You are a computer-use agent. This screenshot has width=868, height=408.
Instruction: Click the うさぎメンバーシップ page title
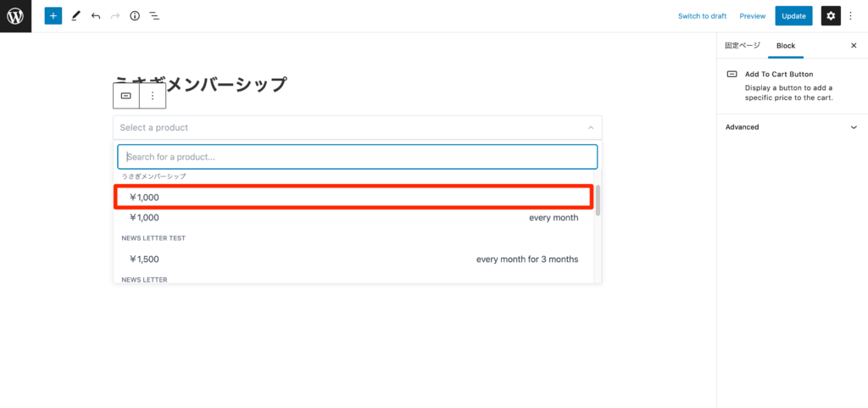201,84
